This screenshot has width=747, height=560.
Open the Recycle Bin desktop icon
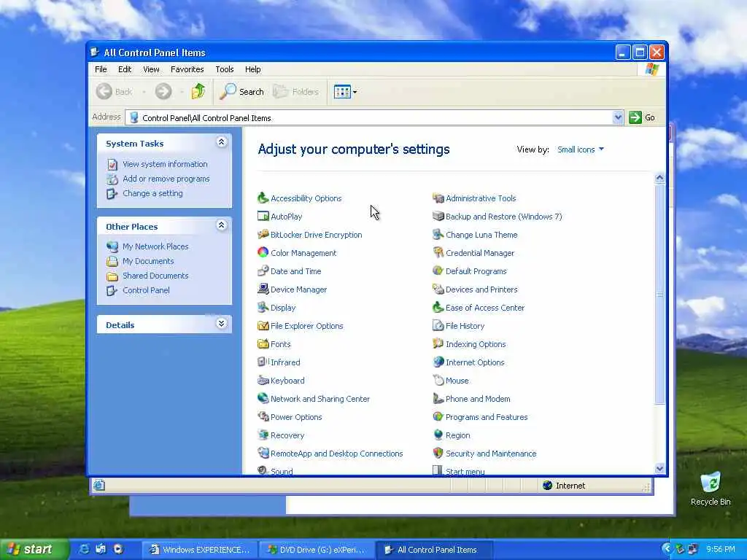(711, 488)
